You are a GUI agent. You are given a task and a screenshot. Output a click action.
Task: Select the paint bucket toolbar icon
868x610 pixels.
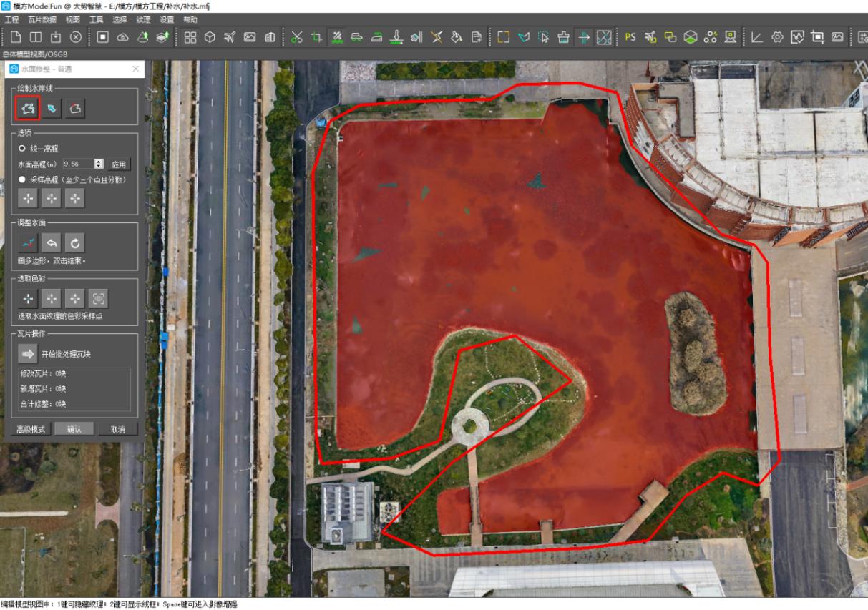(x=456, y=37)
